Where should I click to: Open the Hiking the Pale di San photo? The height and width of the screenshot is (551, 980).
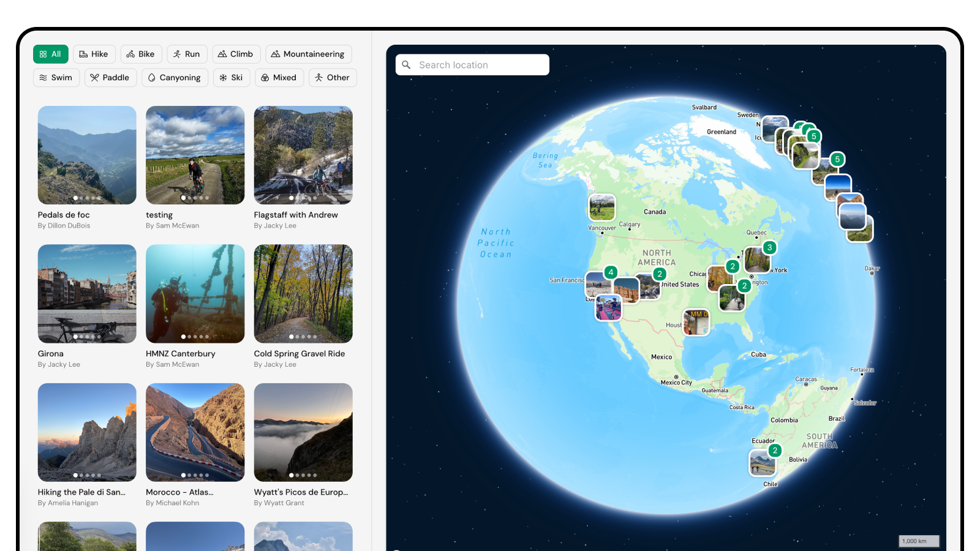87,432
